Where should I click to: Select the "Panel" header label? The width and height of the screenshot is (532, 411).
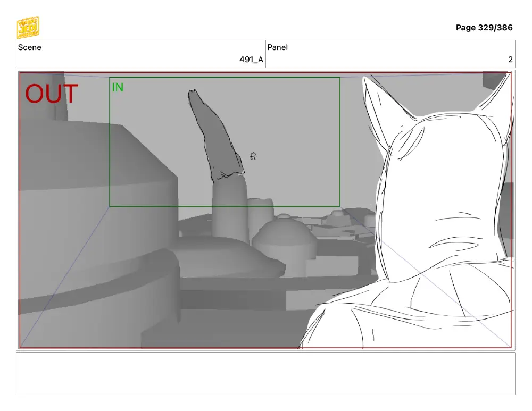tap(278, 47)
